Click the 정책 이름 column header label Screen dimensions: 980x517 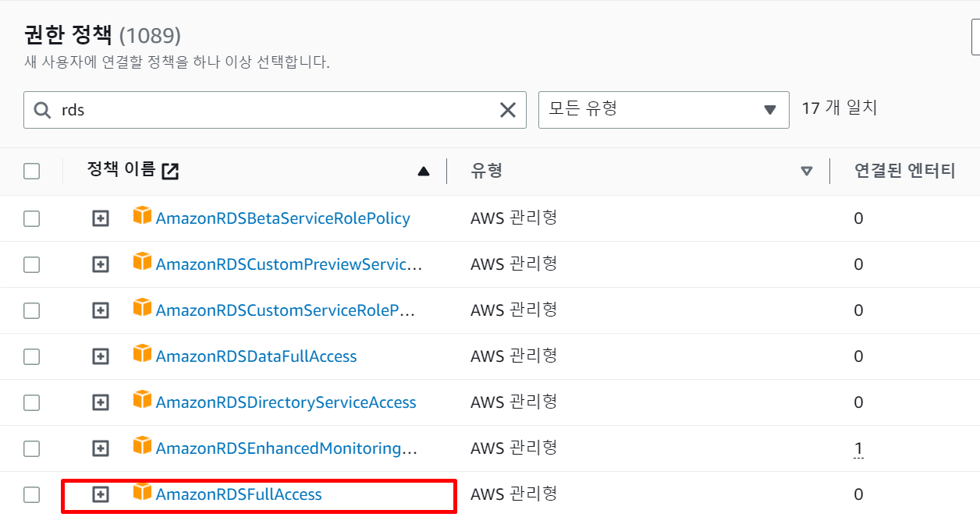point(121,170)
